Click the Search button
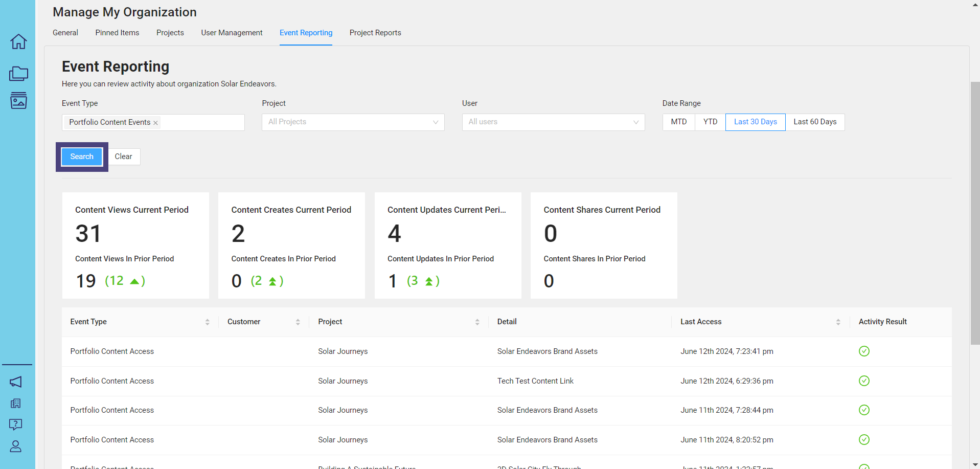The width and height of the screenshot is (980, 469). click(x=82, y=157)
